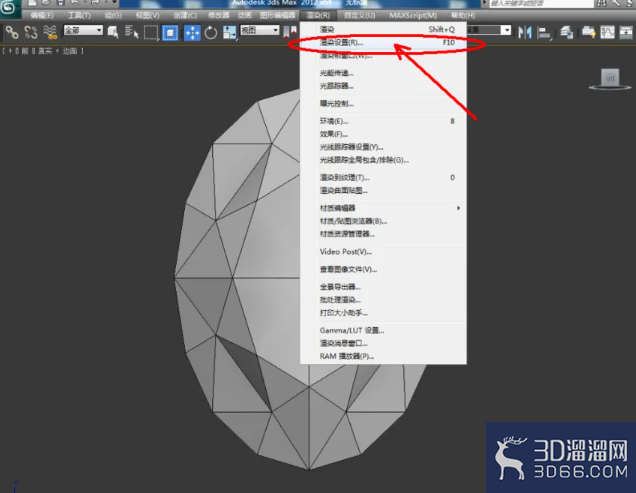This screenshot has width=636, height=493.
Task: Activate the Select and Move tool
Action: click(192, 32)
